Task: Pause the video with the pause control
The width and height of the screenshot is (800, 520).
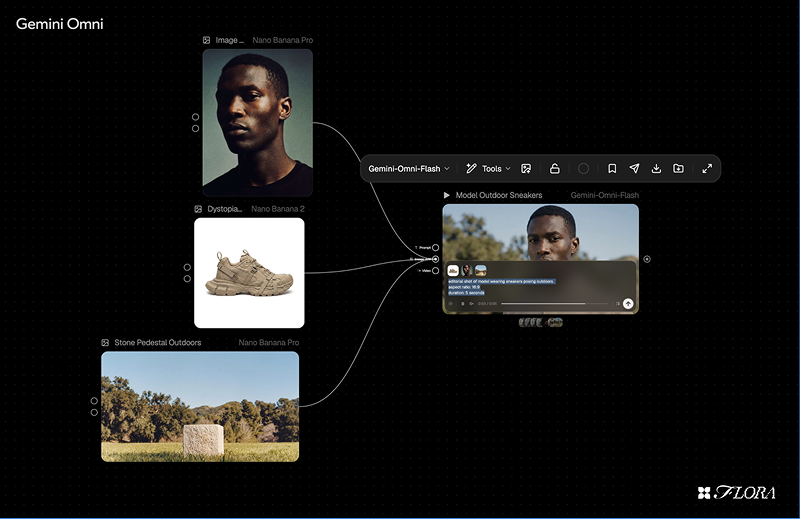Action: (x=463, y=304)
